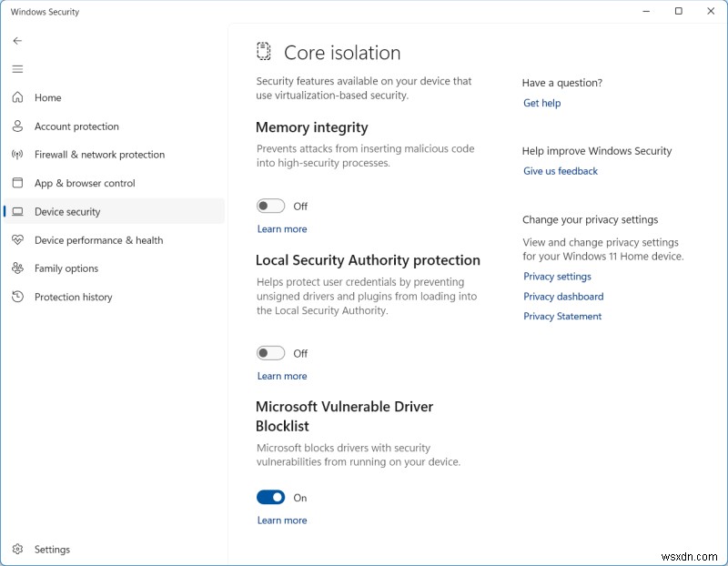Click the Windows Security window title
The image size is (728, 566).
click(45, 12)
